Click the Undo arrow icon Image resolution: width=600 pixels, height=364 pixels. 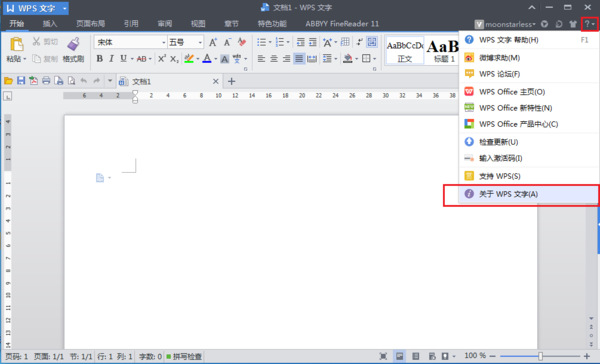pos(84,81)
